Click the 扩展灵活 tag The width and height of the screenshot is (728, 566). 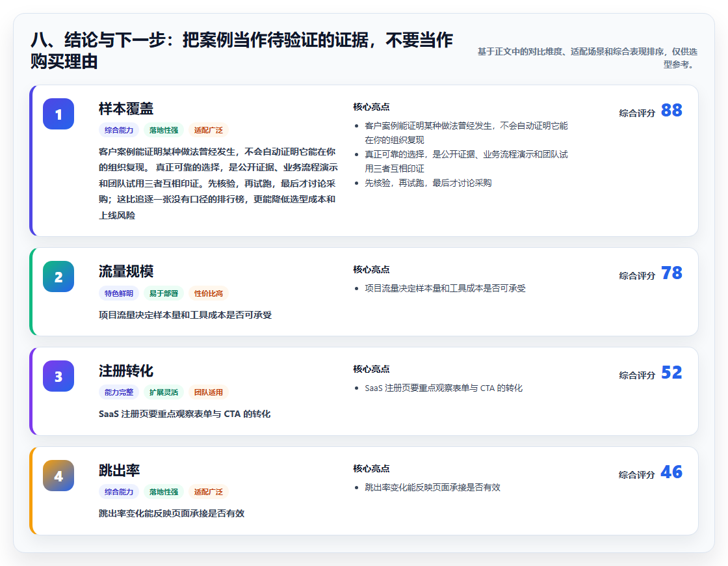pos(163,392)
